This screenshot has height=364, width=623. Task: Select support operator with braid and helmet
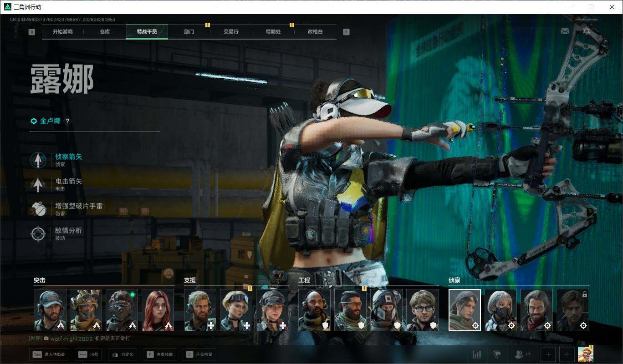click(x=272, y=310)
